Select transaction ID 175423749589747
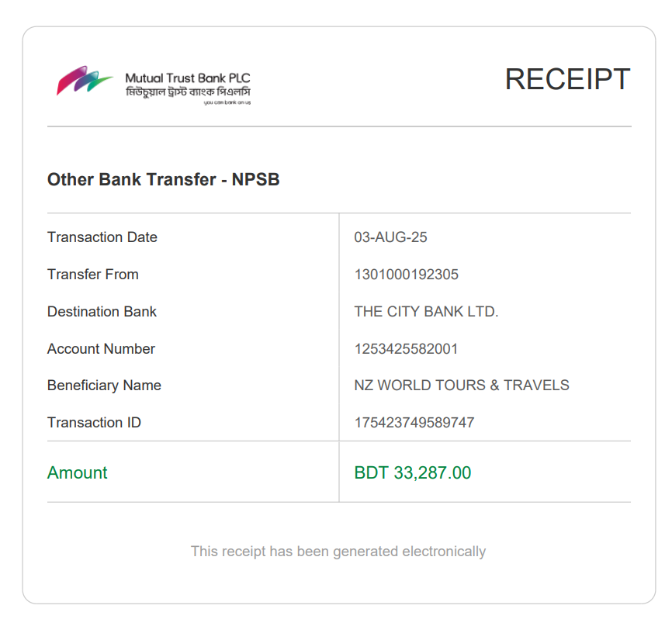This screenshot has height=626, width=672. 414,423
